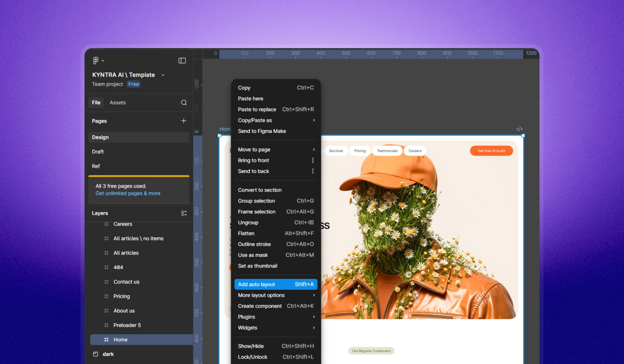
Task: Select the Draft page
Action: pyautogui.click(x=98, y=152)
